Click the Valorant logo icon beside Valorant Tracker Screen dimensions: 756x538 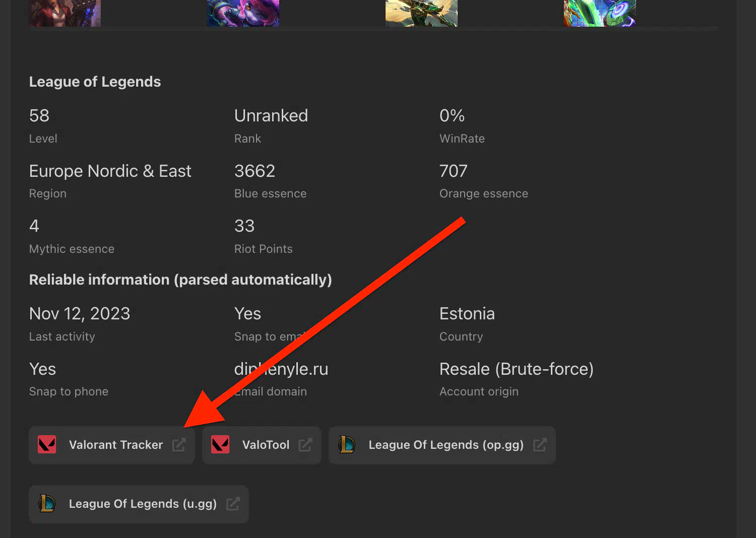pyautogui.click(x=47, y=445)
